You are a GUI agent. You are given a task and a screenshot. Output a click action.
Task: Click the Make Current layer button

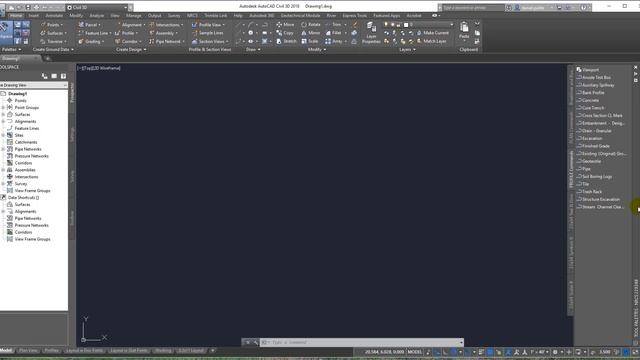tap(433, 33)
